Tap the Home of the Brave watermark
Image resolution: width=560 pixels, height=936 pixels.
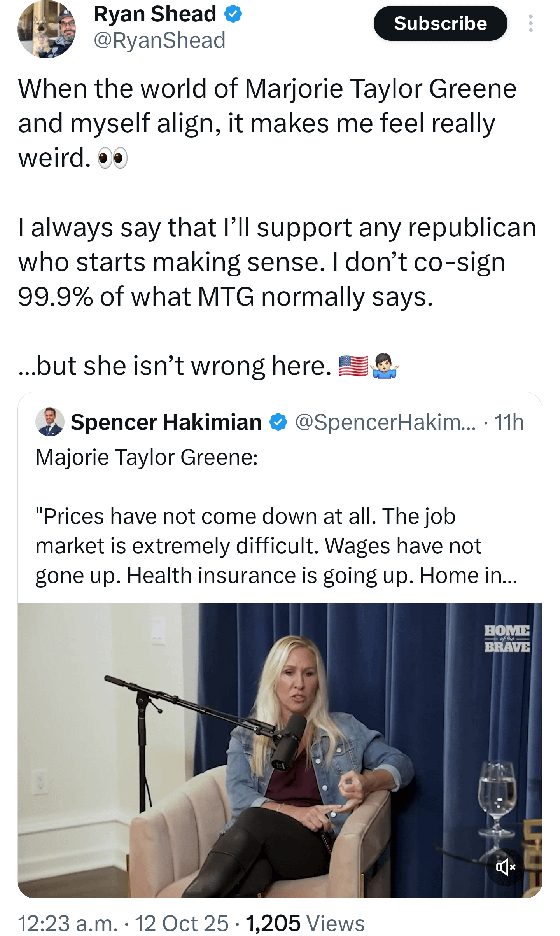(507, 638)
